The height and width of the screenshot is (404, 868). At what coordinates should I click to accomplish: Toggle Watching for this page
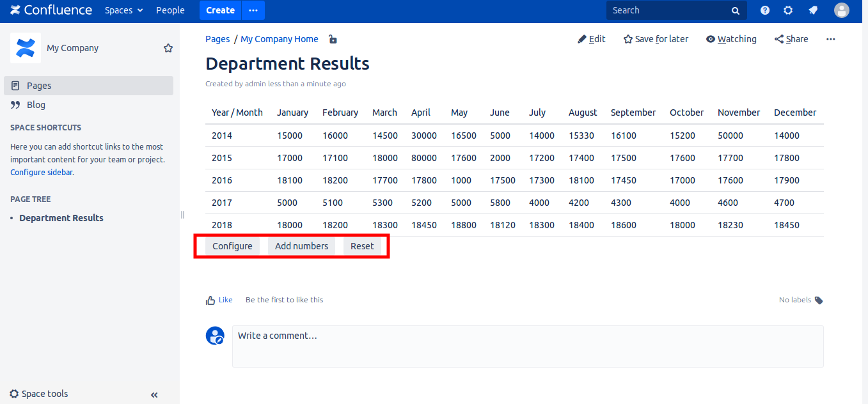731,39
